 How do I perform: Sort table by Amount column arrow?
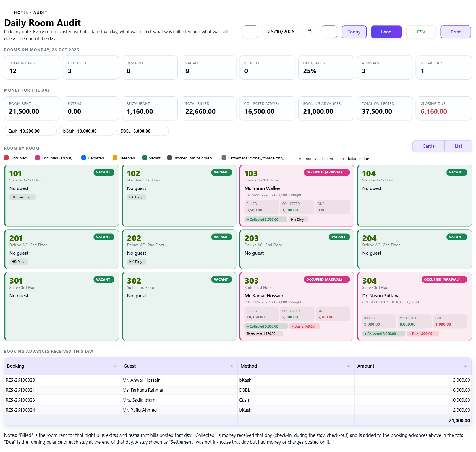pyautogui.click(x=465, y=366)
